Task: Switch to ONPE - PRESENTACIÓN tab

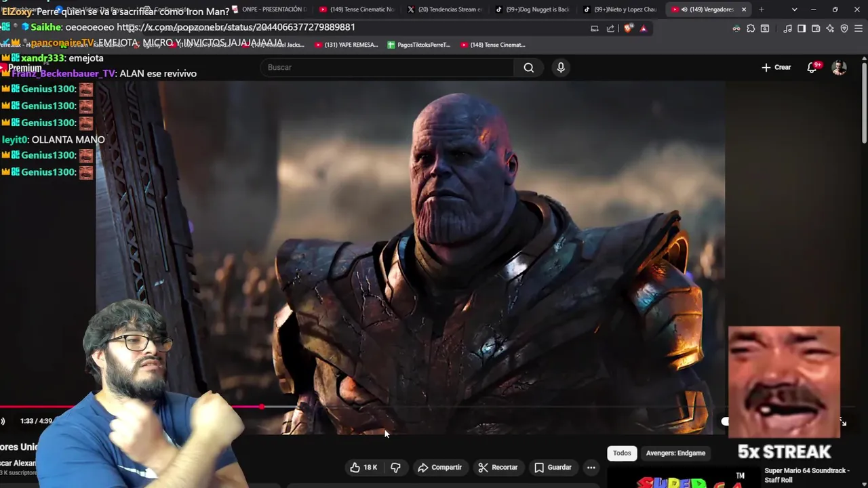Action: [269, 9]
